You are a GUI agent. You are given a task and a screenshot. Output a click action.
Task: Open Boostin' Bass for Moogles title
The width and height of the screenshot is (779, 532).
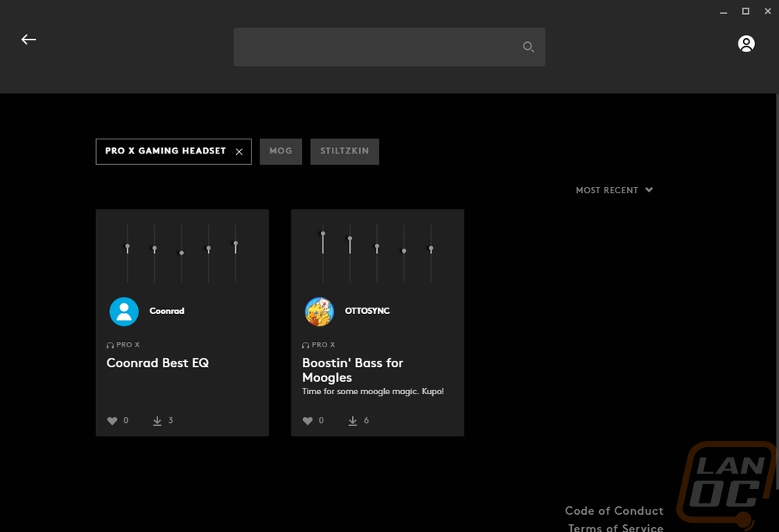pyautogui.click(x=353, y=370)
